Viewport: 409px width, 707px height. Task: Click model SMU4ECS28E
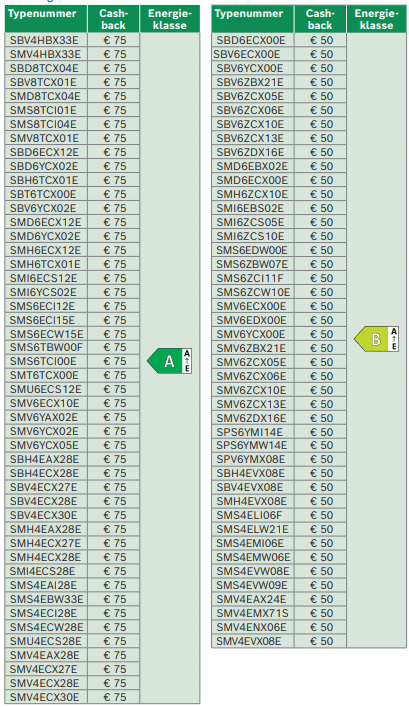click(46, 641)
